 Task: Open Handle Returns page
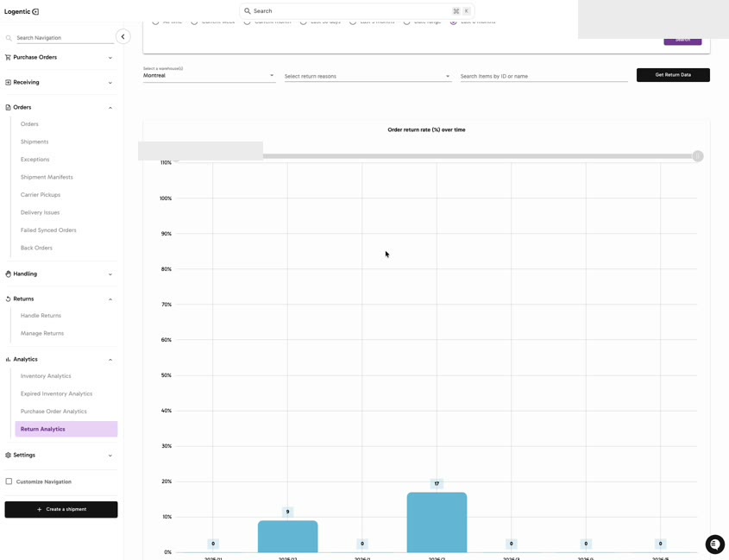pos(41,316)
